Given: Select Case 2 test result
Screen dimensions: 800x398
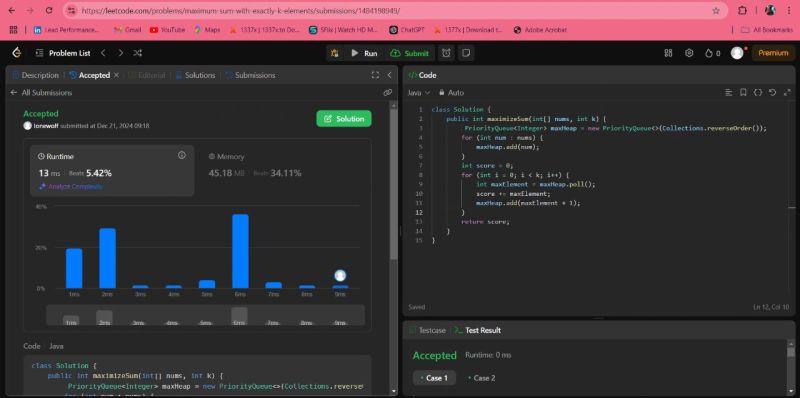Looking at the screenshot, I should pyautogui.click(x=481, y=378).
